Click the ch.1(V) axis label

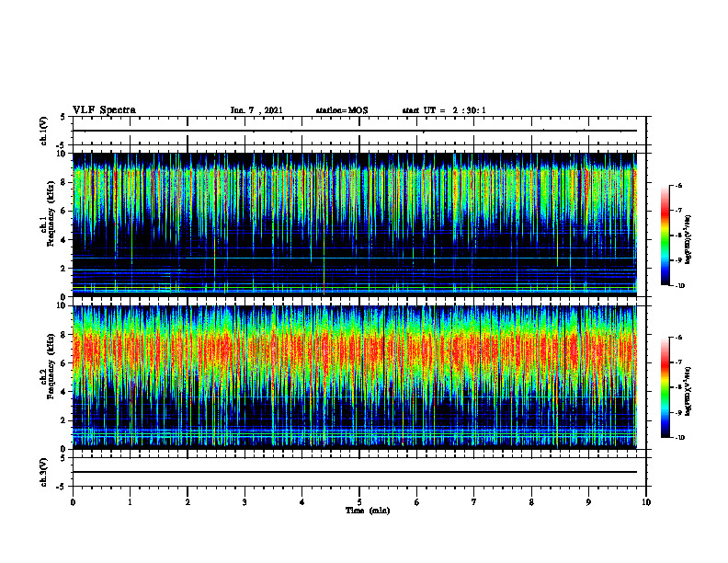click(43, 131)
